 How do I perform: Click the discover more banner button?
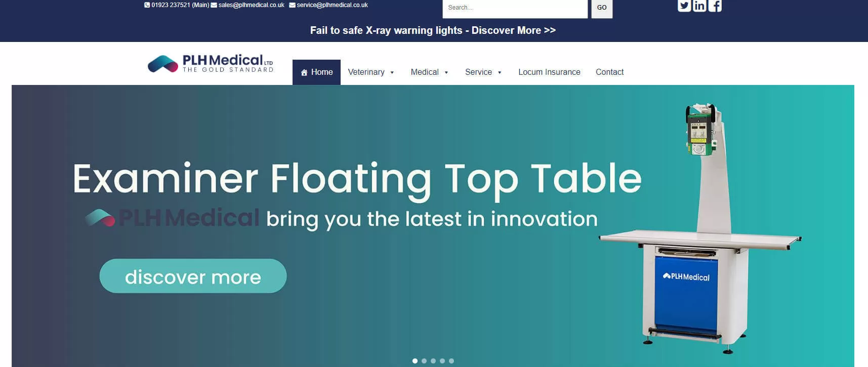pos(193,276)
